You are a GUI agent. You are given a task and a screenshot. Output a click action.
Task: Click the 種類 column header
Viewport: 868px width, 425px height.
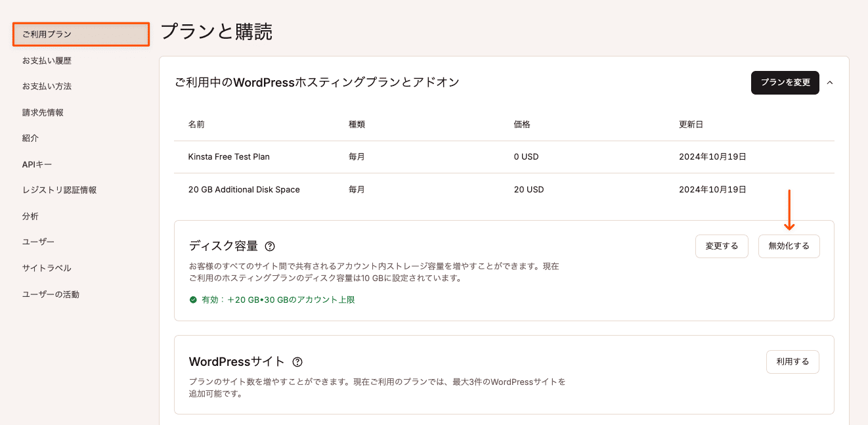(x=357, y=125)
